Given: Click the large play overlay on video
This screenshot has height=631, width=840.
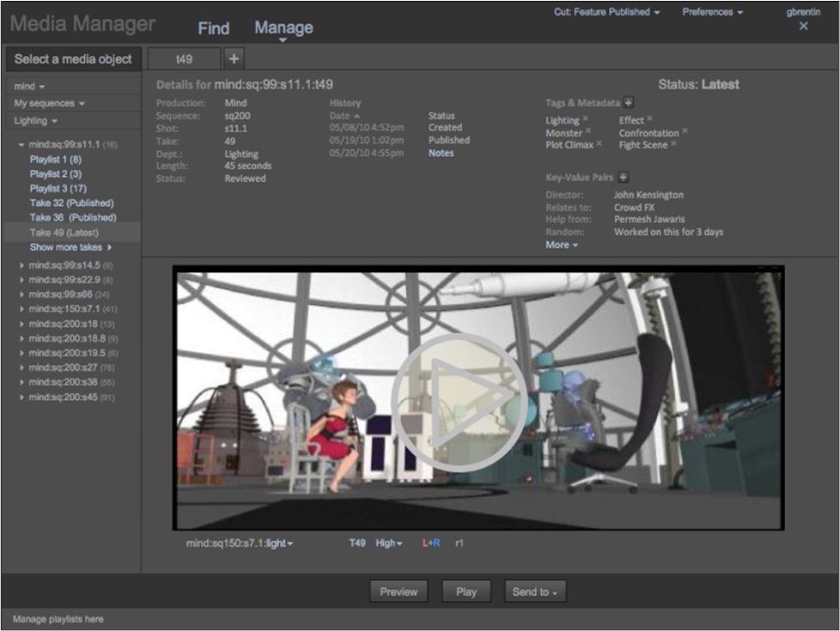Looking at the screenshot, I should pos(459,403).
